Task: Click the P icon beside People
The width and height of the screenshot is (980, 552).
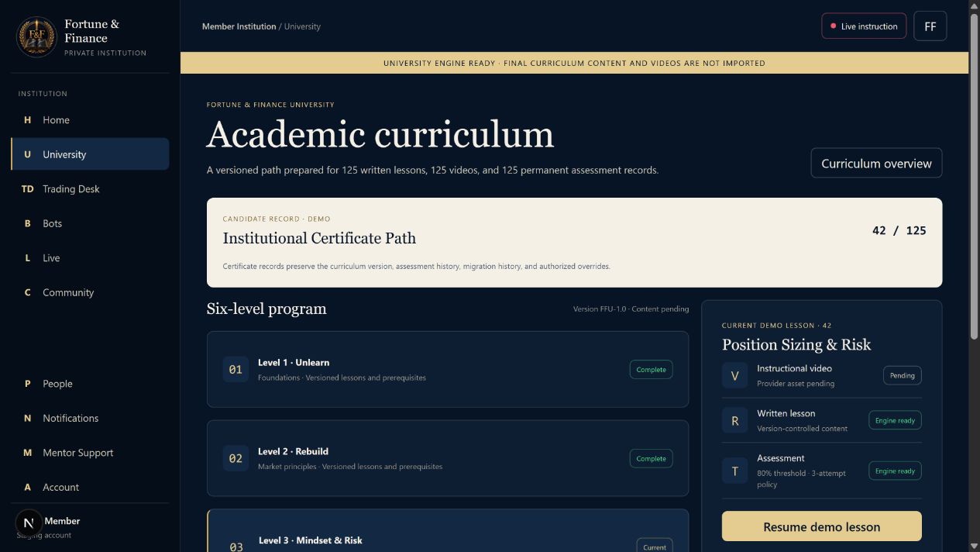Action: (x=28, y=384)
